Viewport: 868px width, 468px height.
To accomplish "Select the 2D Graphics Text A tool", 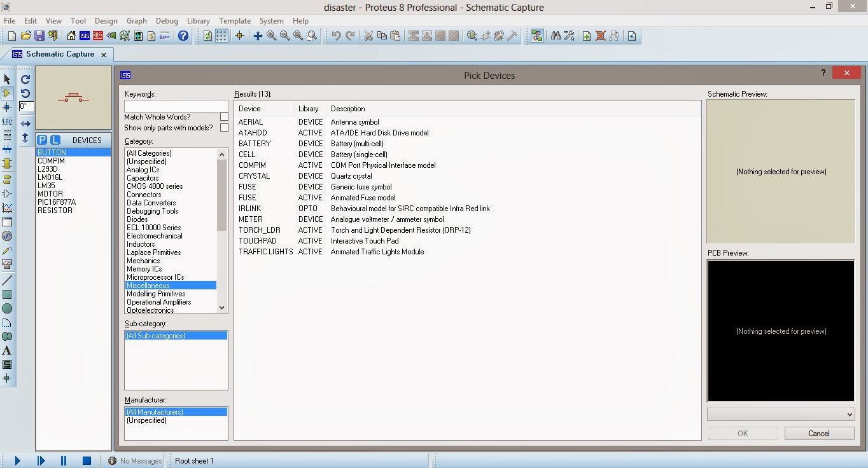I will (7, 350).
